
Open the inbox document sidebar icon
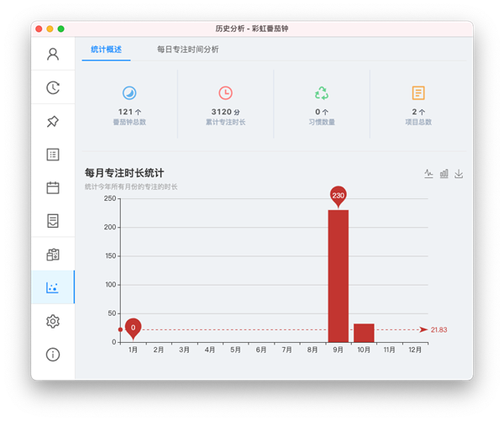[x=53, y=221]
